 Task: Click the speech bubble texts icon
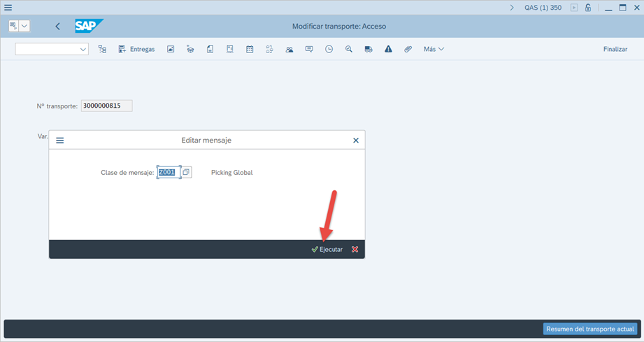[309, 50]
